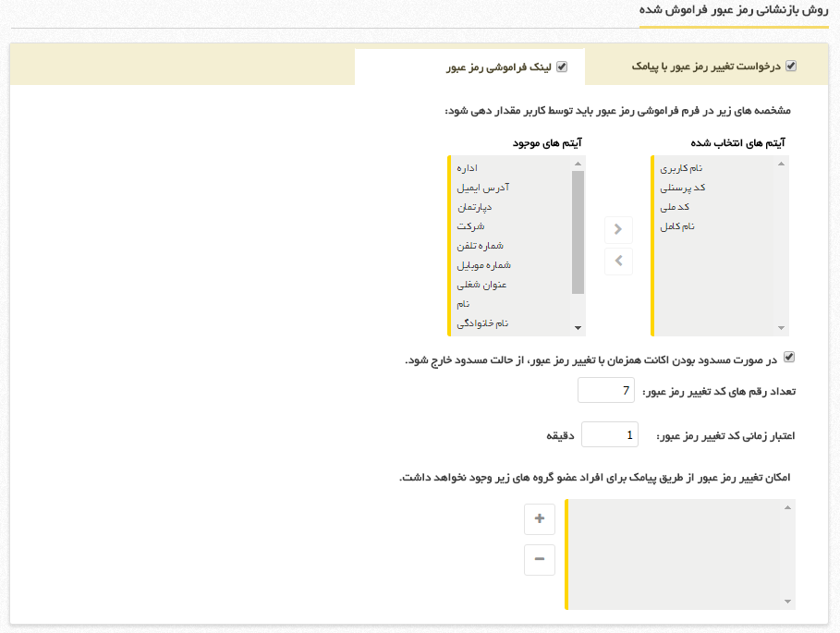Select نام کاربری in selected items list
The image size is (840, 633).
tap(682, 168)
